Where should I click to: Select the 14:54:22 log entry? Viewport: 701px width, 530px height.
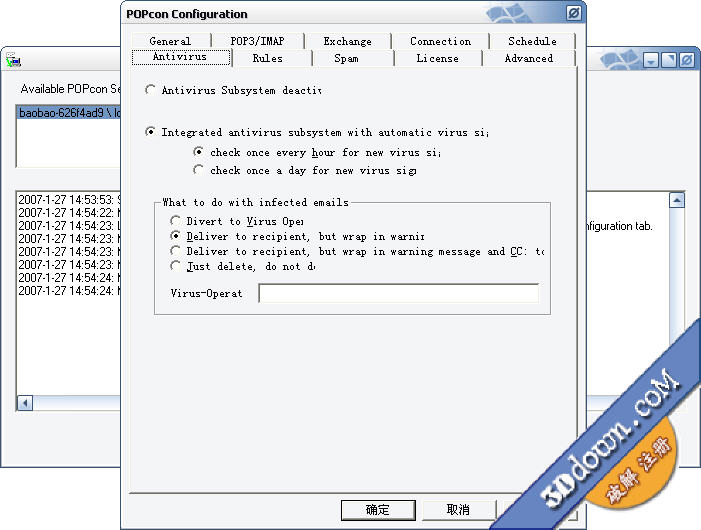[69, 213]
